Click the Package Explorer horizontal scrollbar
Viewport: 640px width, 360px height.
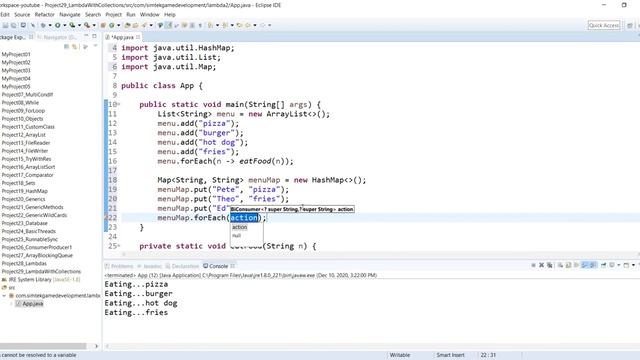43,346
